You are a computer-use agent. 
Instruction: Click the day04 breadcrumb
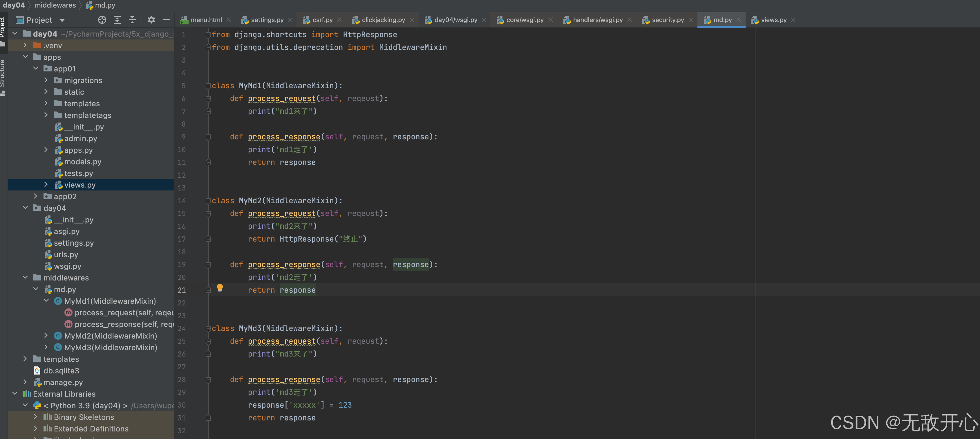[x=14, y=5]
